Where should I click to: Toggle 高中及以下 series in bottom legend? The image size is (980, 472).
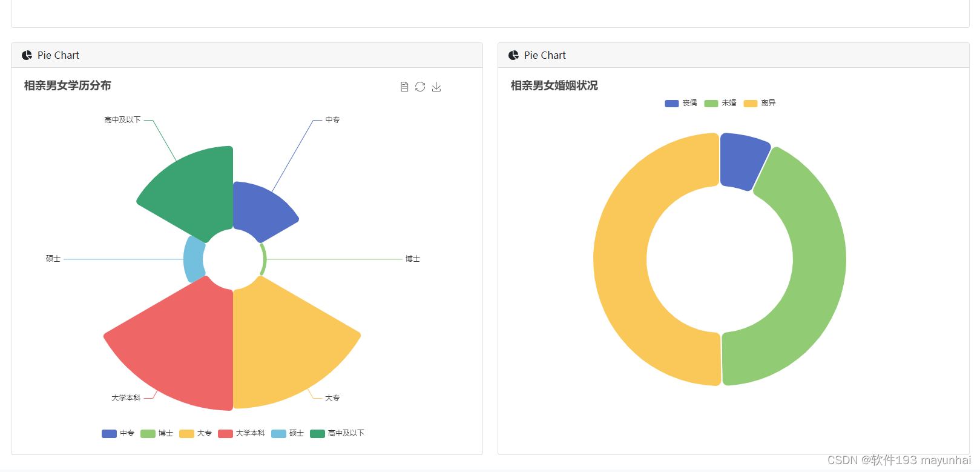337,433
